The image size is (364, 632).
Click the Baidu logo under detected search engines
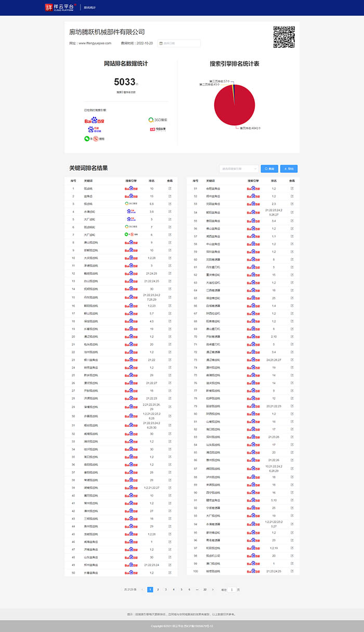tap(95, 121)
